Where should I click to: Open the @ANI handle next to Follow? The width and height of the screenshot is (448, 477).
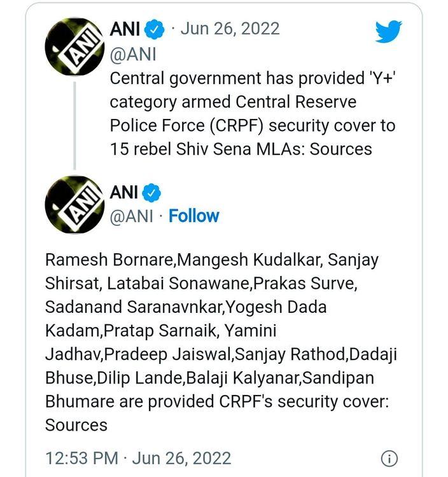[x=132, y=216]
